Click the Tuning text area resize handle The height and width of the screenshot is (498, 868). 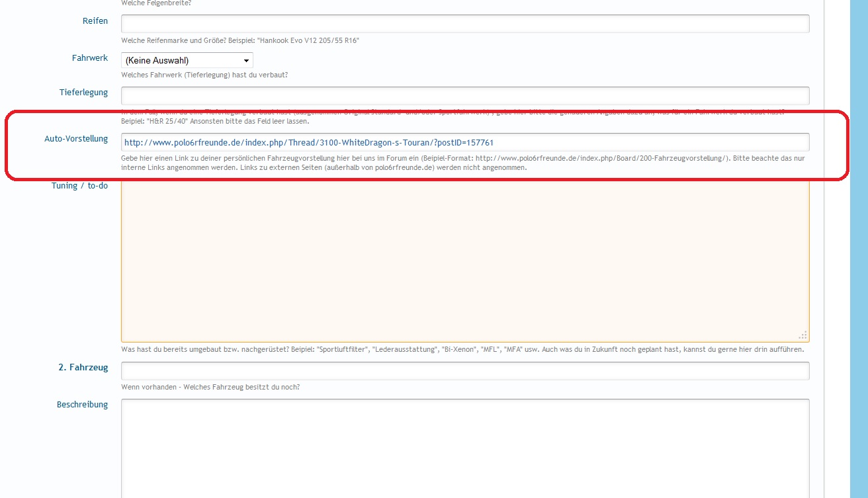click(x=803, y=336)
